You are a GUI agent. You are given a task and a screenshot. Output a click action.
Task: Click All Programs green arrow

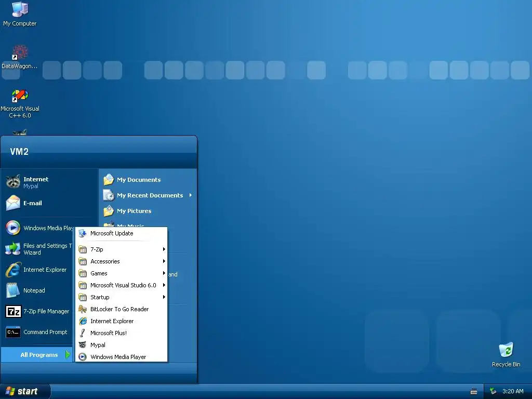click(68, 354)
